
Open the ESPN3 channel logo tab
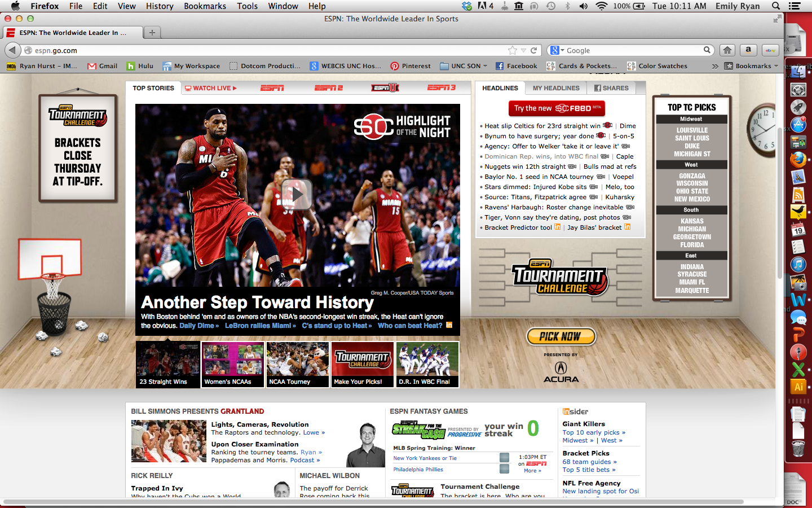(441, 88)
